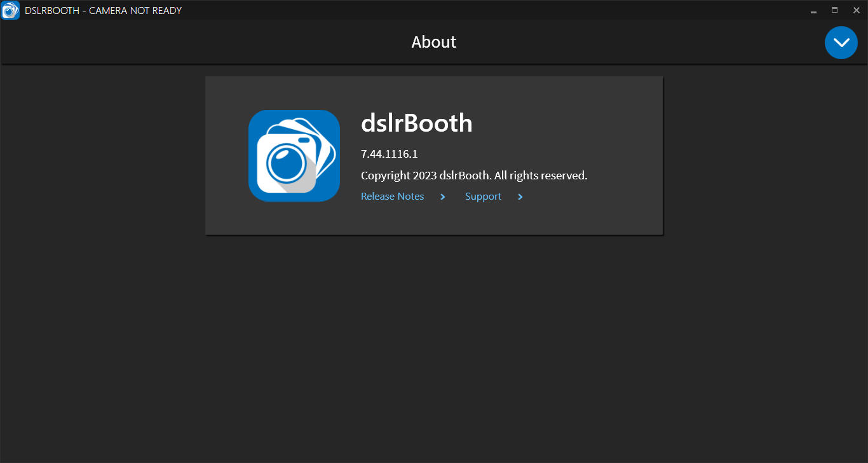Maximize the dslrBooth window
This screenshot has width=868, height=463.
pyautogui.click(x=835, y=10)
